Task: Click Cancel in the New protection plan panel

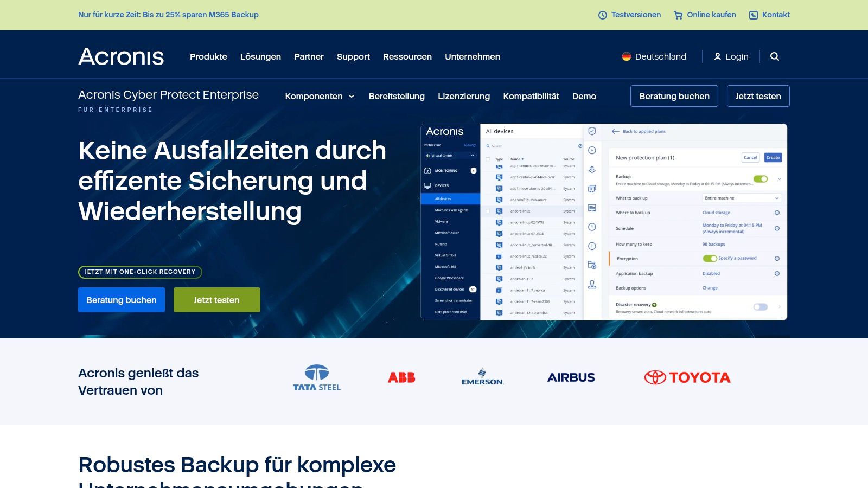Action: pos(750,158)
